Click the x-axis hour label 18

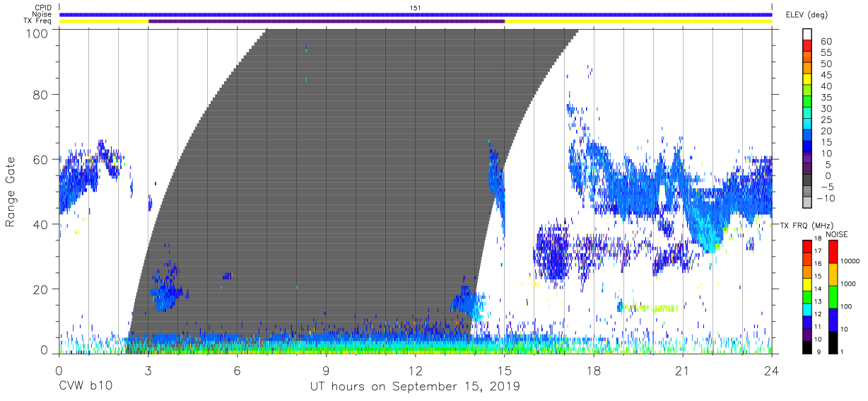tap(593, 371)
